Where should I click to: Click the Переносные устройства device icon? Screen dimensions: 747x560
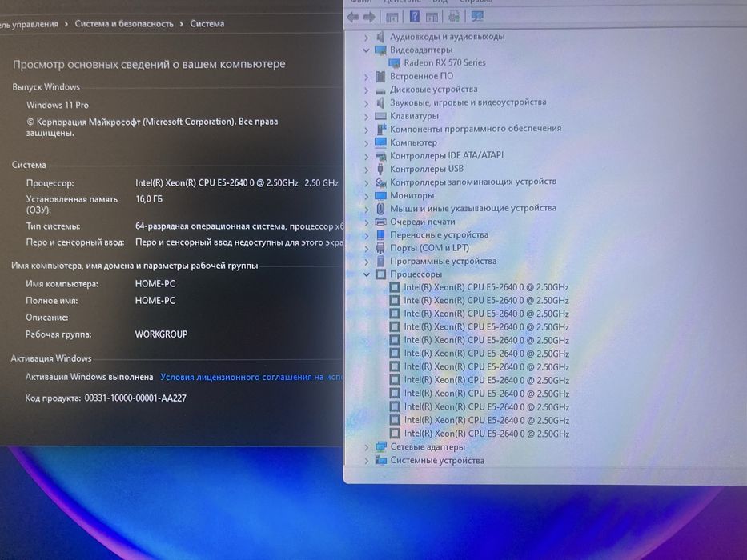point(380,234)
